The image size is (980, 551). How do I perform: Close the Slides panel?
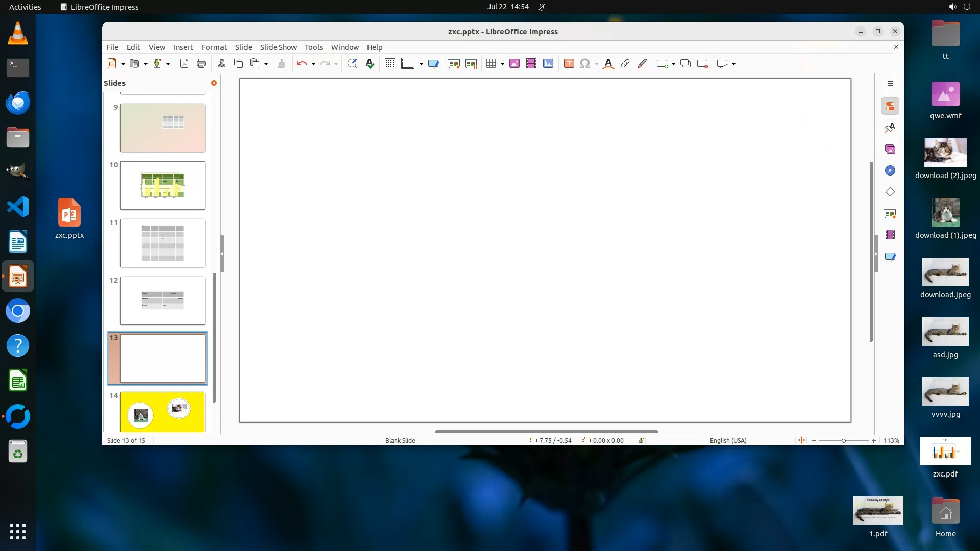pos(214,83)
